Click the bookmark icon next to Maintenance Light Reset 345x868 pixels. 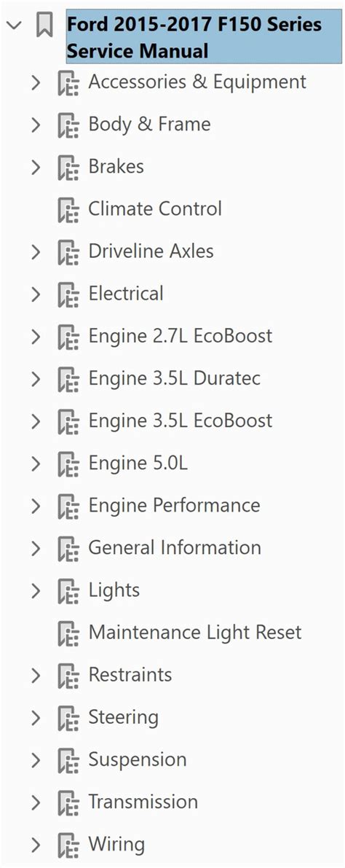click(x=68, y=633)
